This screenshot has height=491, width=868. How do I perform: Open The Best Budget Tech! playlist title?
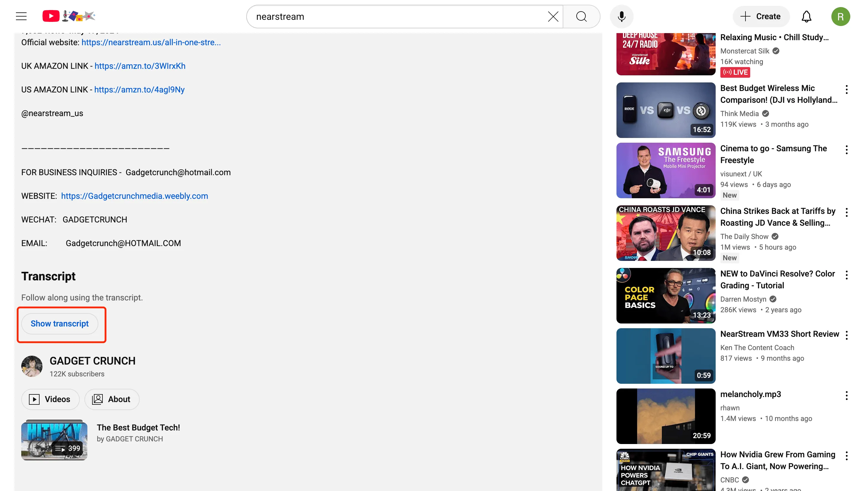(138, 427)
